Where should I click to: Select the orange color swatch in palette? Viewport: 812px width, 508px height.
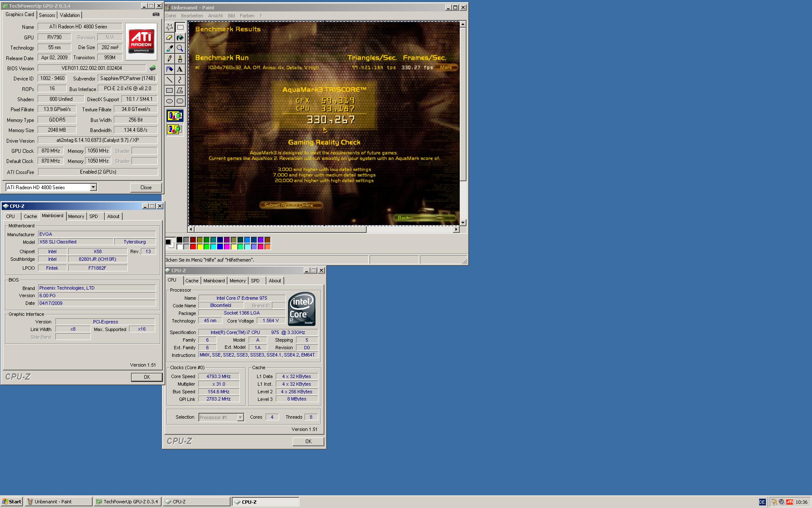tap(267, 247)
